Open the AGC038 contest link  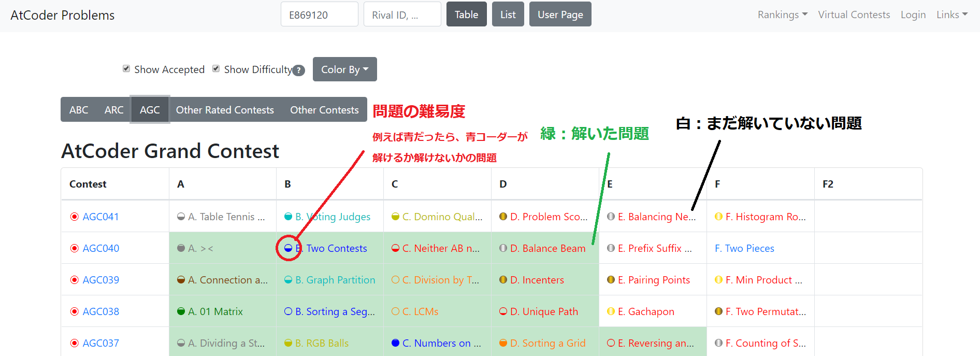(x=101, y=311)
